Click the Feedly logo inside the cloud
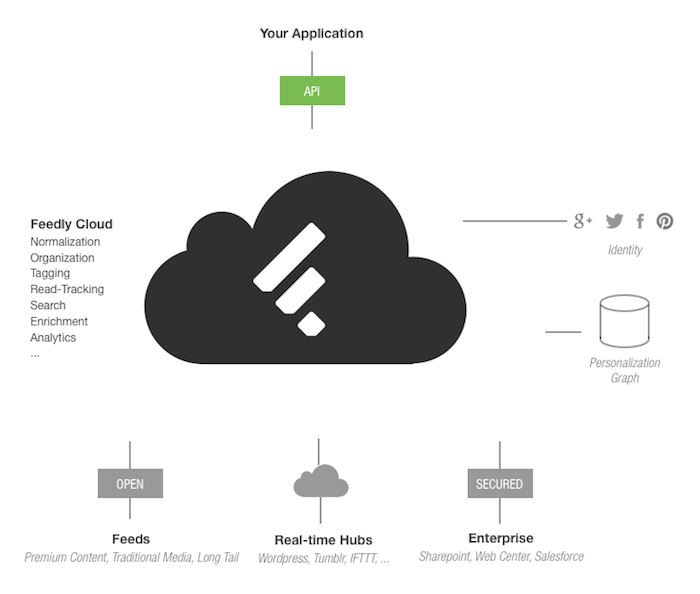The height and width of the screenshot is (594, 700). click(289, 279)
